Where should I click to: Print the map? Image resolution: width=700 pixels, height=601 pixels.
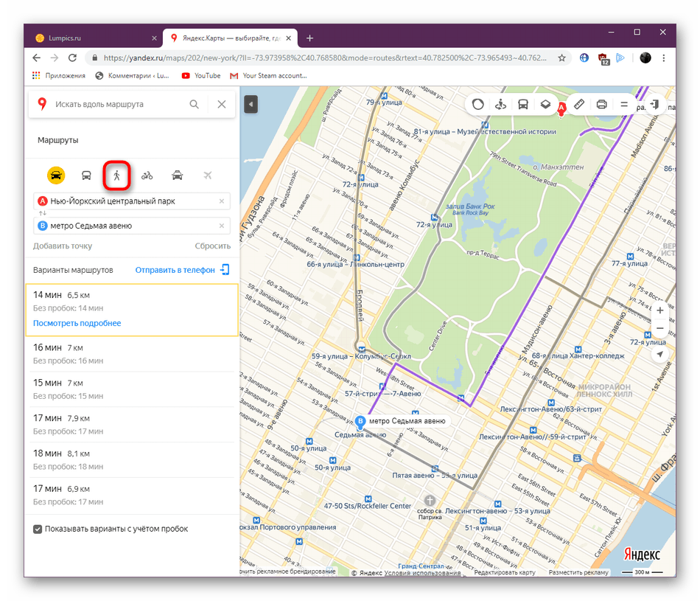point(601,105)
